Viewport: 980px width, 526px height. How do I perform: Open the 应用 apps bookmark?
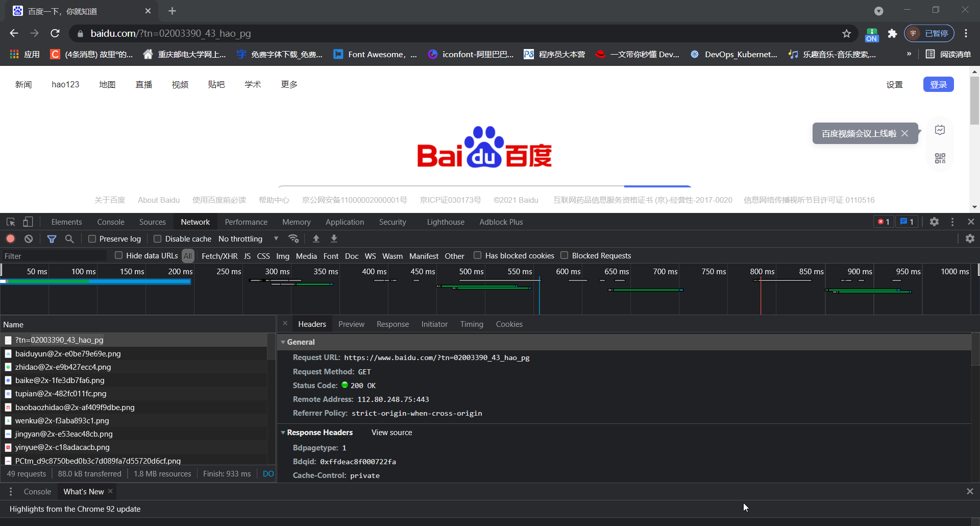24,54
